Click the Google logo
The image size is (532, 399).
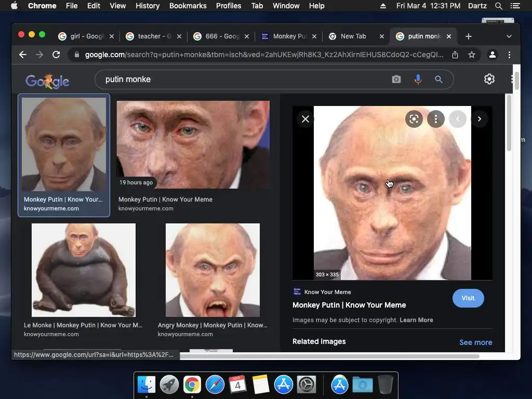tap(47, 81)
